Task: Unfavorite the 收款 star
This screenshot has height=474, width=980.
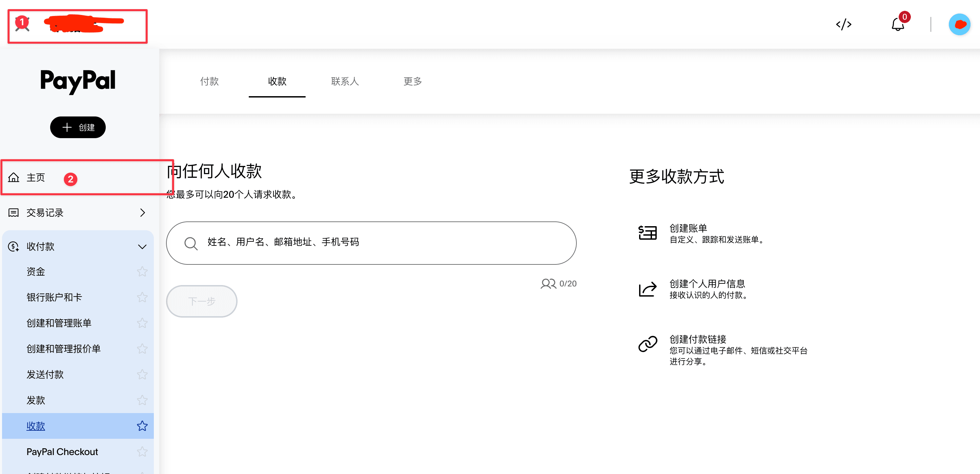Action: click(142, 426)
